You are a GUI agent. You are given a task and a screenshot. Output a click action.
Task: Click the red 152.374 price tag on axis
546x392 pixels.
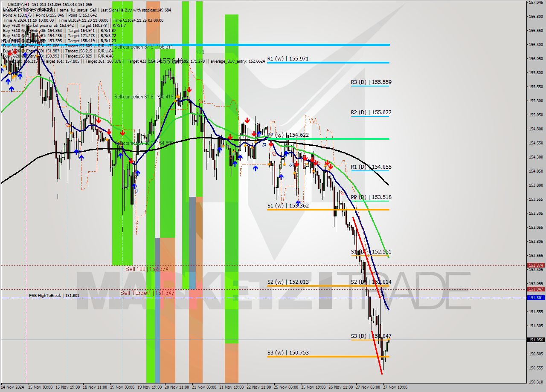coord(536,265)
